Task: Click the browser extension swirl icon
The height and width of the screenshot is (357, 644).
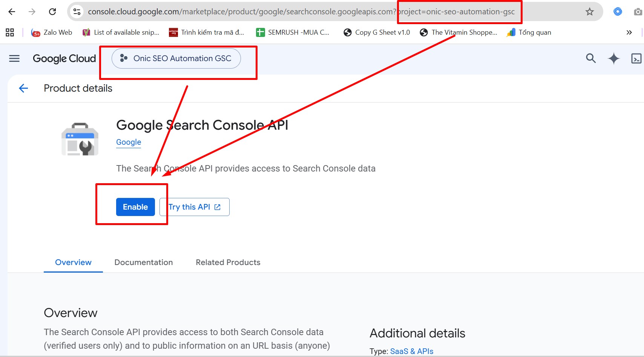Action: pos(618,12)
